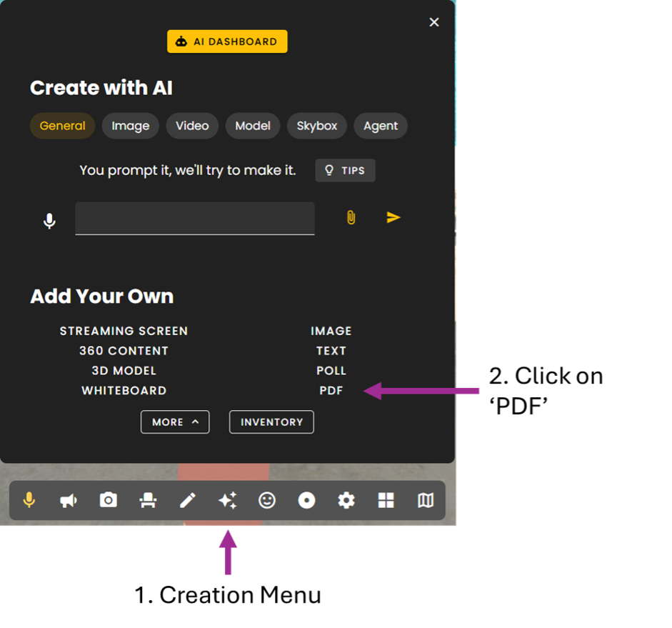Screen dimensions: 672x628
Task: Click the seat chair icon
Action: [148, 500]
